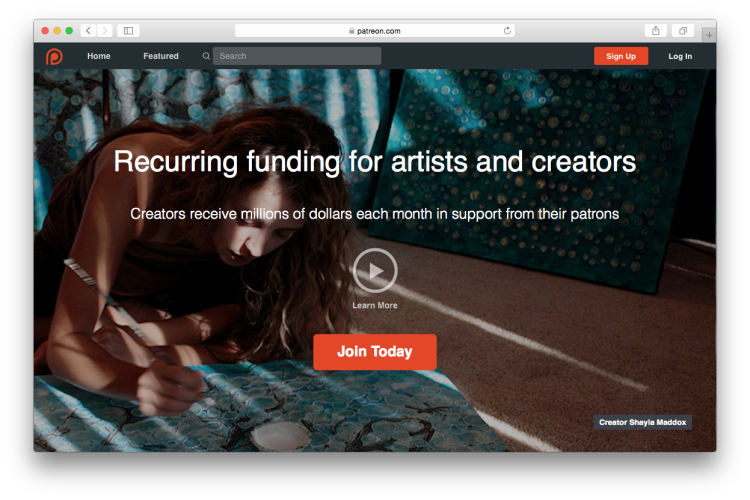Focus the Patreon search field

pyautogui.click(x=297, y=56)
